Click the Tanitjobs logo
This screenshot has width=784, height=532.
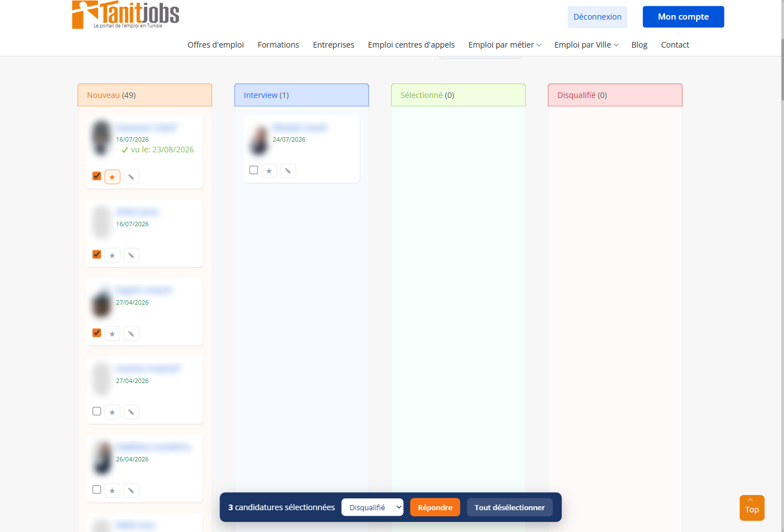point(125,15)
